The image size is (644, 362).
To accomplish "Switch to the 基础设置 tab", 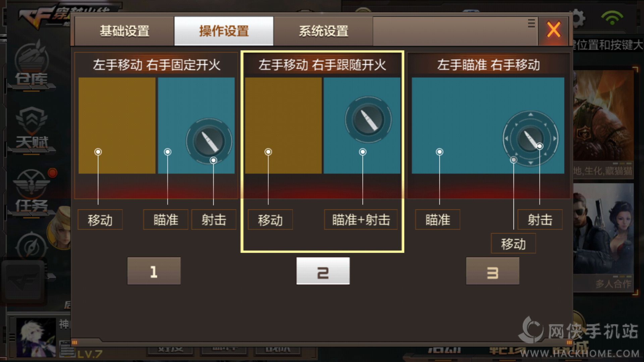I will [124, 31].
